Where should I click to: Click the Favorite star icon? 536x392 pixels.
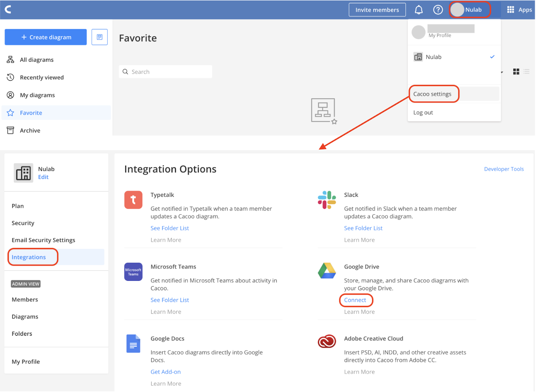pyautogui.click(x=10, y=113)
